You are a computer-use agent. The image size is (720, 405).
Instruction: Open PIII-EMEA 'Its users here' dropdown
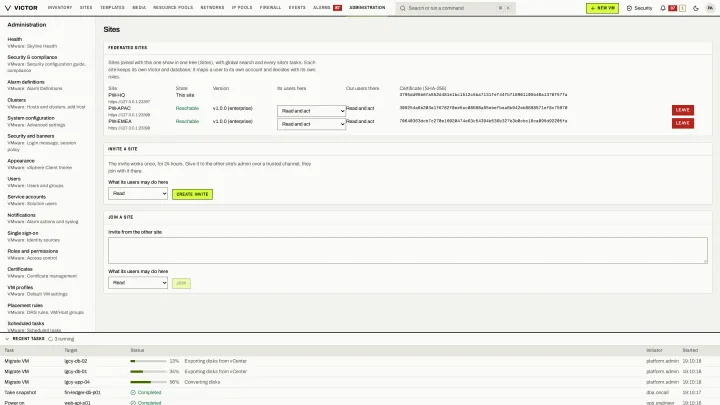point(311,124)
